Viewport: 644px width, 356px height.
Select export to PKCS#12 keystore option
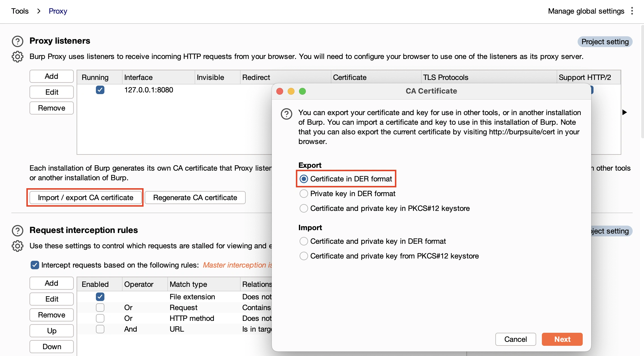coord(304,208)
